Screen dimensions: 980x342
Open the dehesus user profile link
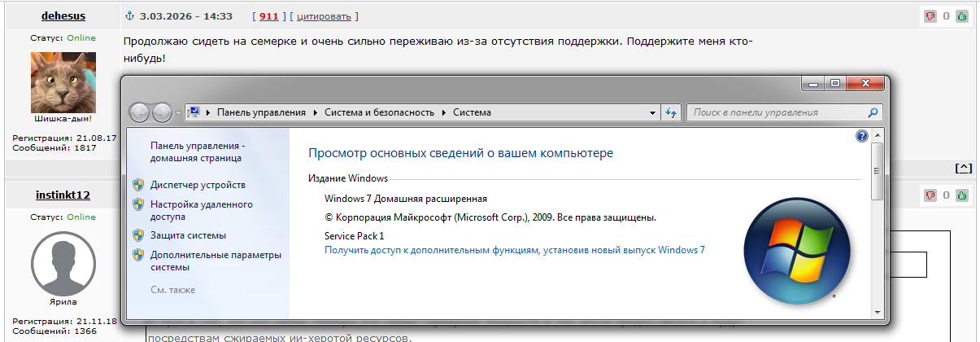63,16
